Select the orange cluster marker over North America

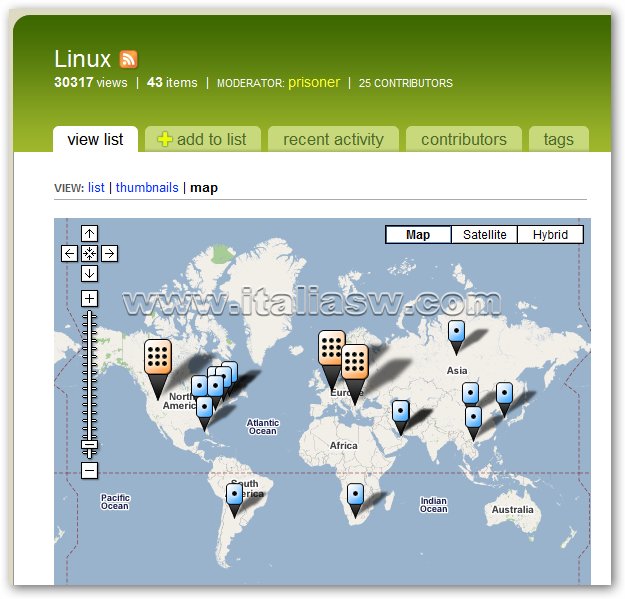point(158,357)
